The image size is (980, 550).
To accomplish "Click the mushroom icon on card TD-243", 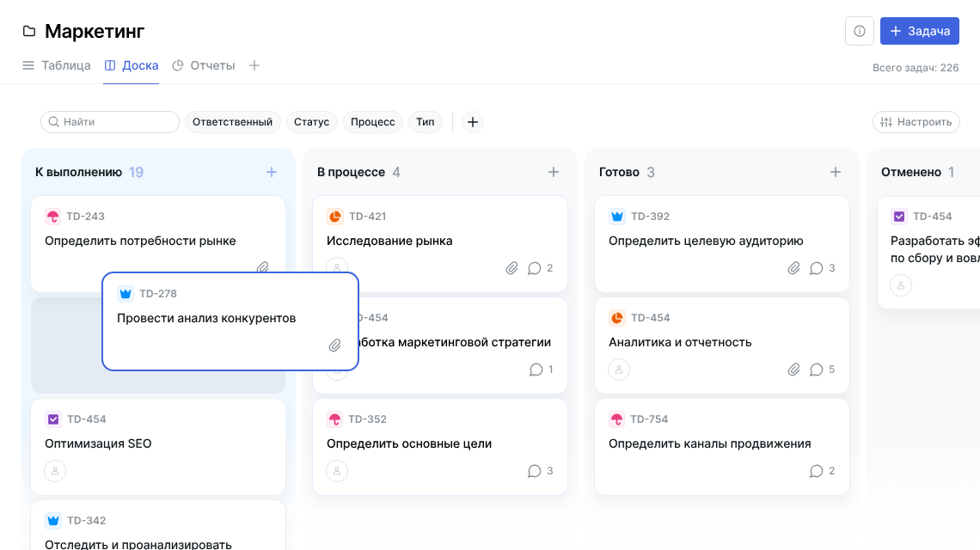I will pyautogui.click(x=55, y=216).
